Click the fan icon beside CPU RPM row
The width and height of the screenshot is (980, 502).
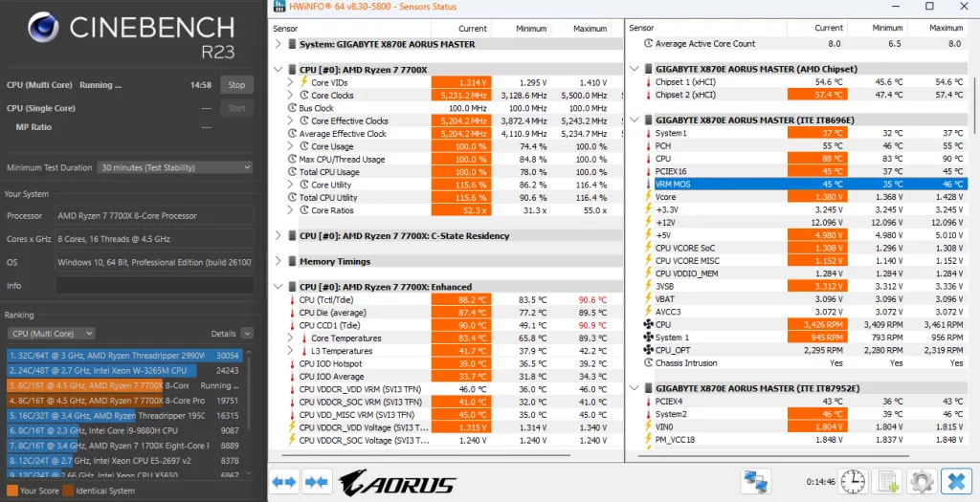[648, 325]
